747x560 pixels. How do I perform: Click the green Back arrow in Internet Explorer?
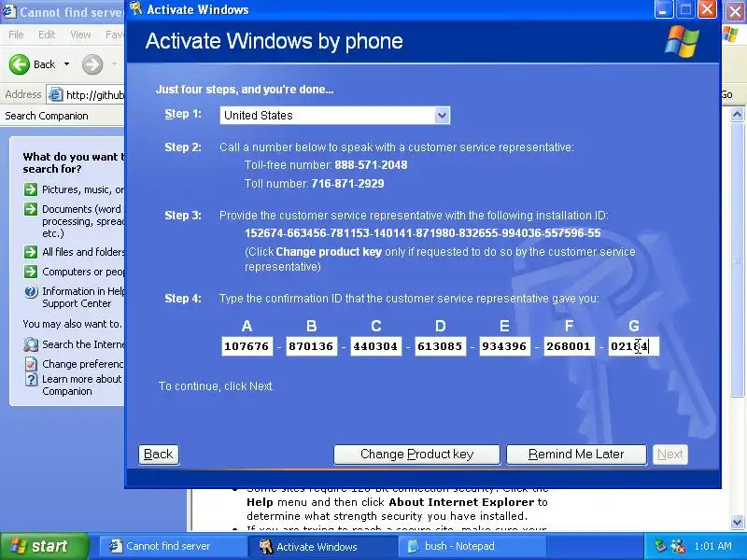click(20, 64)
